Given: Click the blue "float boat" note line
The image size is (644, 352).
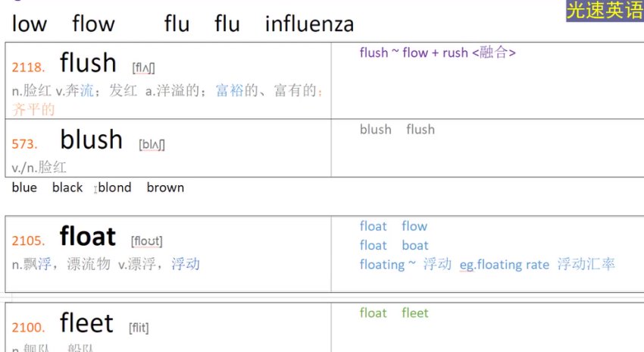Looking at the screenshot, I should (394, 245).
